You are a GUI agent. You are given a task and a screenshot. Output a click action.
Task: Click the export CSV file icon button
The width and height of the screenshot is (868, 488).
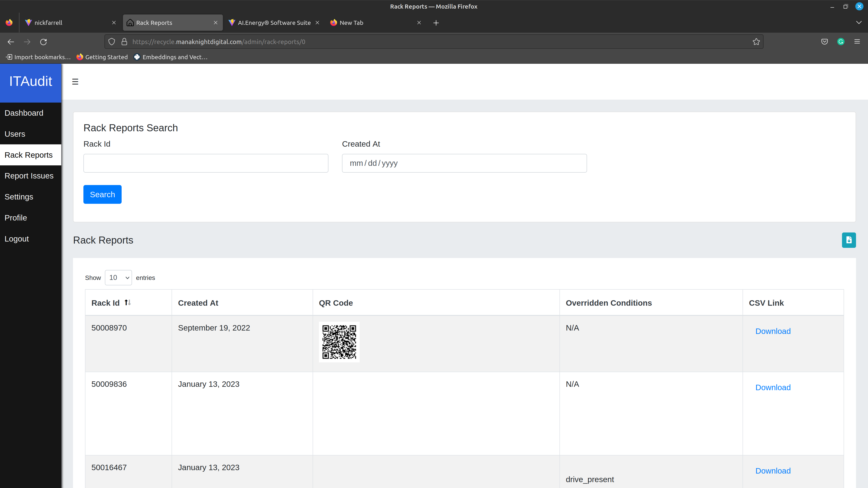coord(849,240)
